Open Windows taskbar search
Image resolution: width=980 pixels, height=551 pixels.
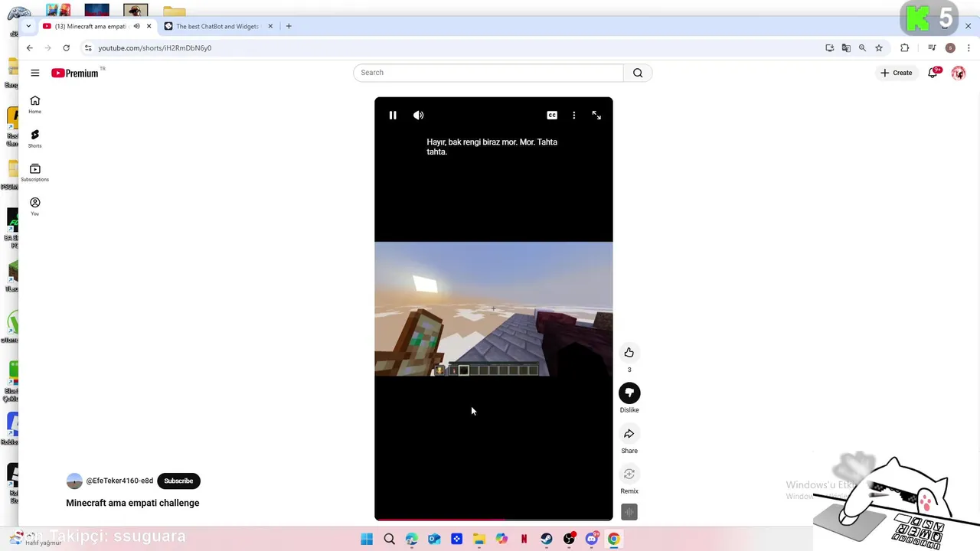coord(389,540)
